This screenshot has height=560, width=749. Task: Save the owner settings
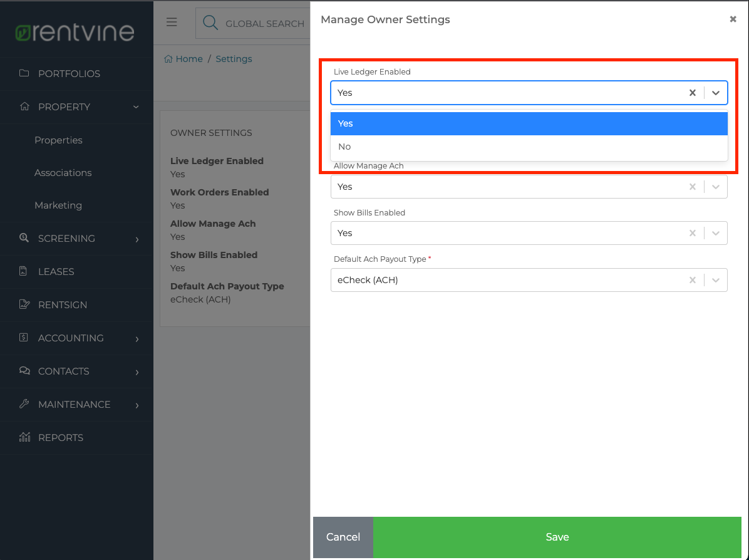(x=557, y=537)
